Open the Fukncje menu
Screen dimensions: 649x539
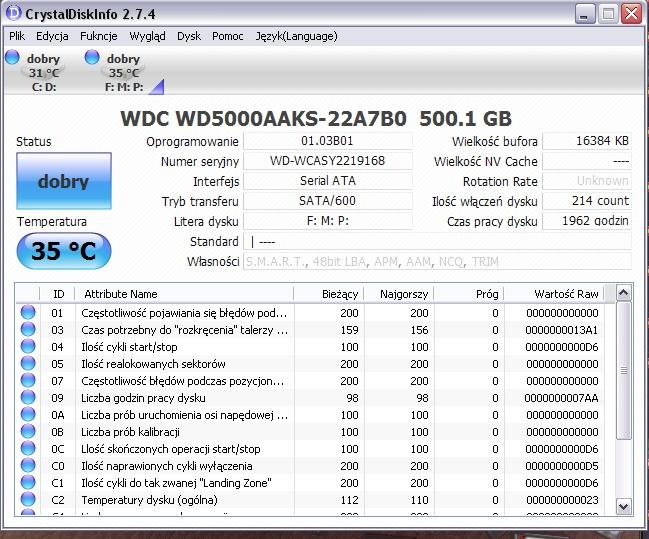[x=99, y=36]
